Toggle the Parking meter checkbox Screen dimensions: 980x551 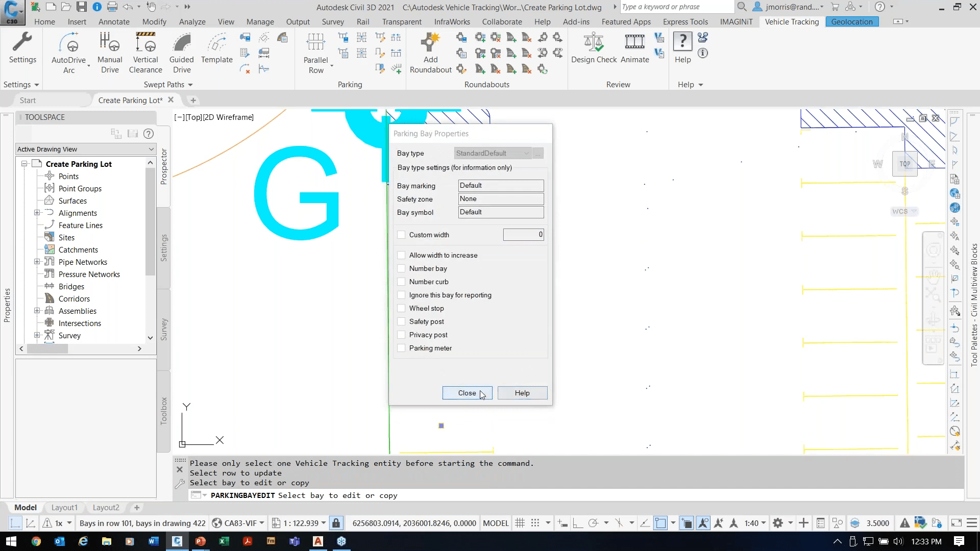tap(402, 348)
